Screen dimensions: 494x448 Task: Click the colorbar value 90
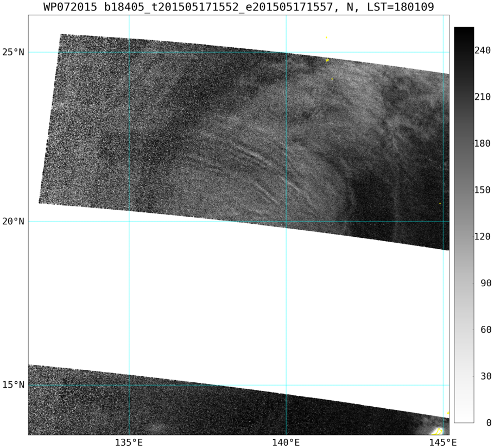485,283
